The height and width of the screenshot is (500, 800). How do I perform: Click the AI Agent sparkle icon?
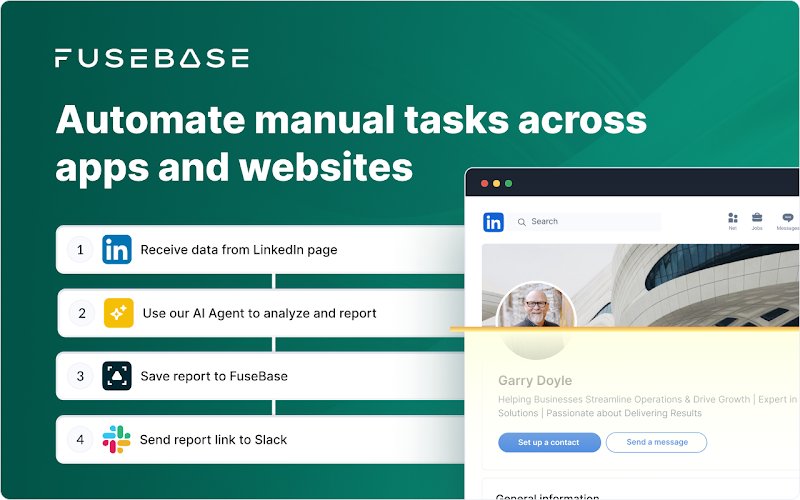coord(119,313)
